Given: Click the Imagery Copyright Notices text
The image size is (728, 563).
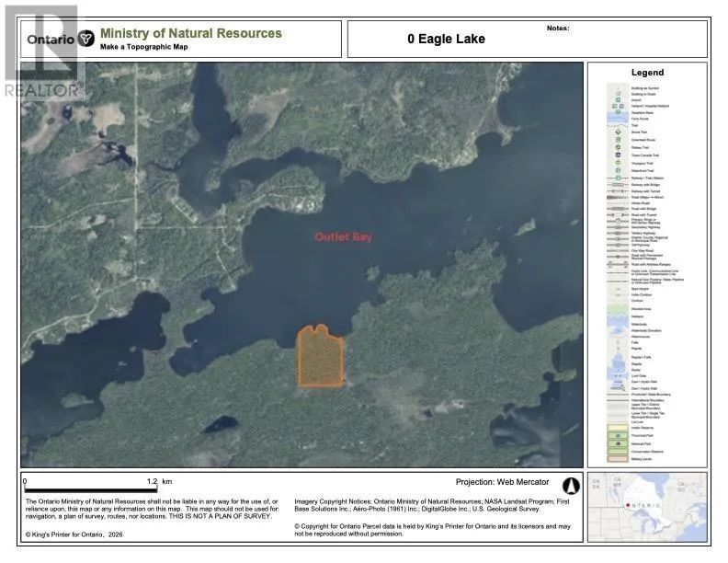Looking at the screenshot, I should click(x=432, y=505).
